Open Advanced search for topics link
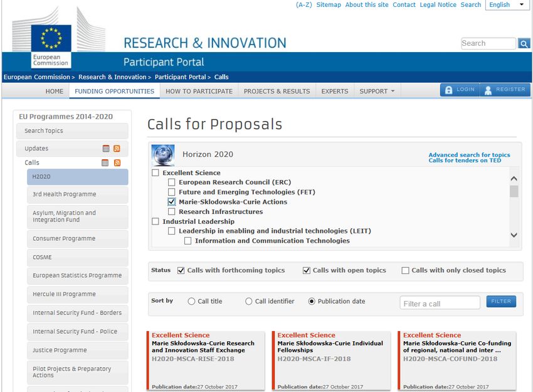Viewport: 533px width, 392px height. pos(469,155)
